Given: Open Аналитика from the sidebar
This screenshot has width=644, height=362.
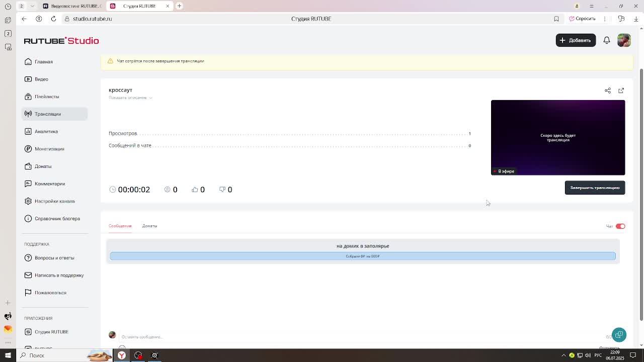Looking at the screenshot, I should 54,131.
